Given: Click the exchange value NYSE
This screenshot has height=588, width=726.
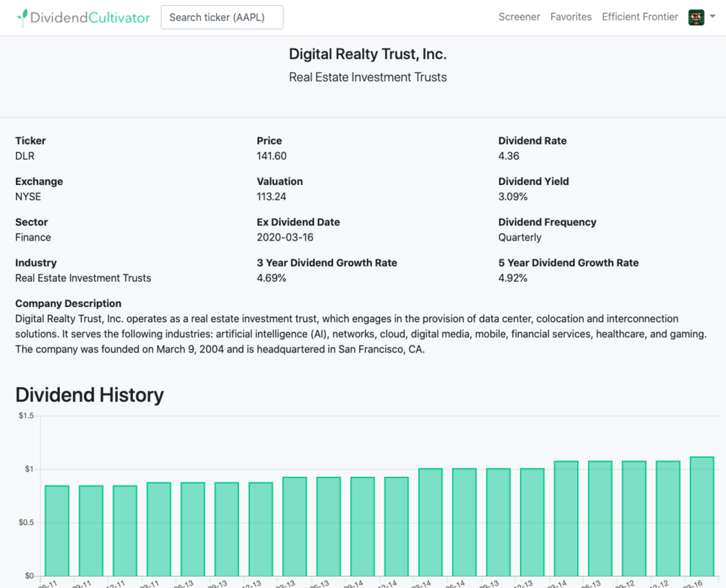Looking at the screenshot, I should (x=28, y=196).
